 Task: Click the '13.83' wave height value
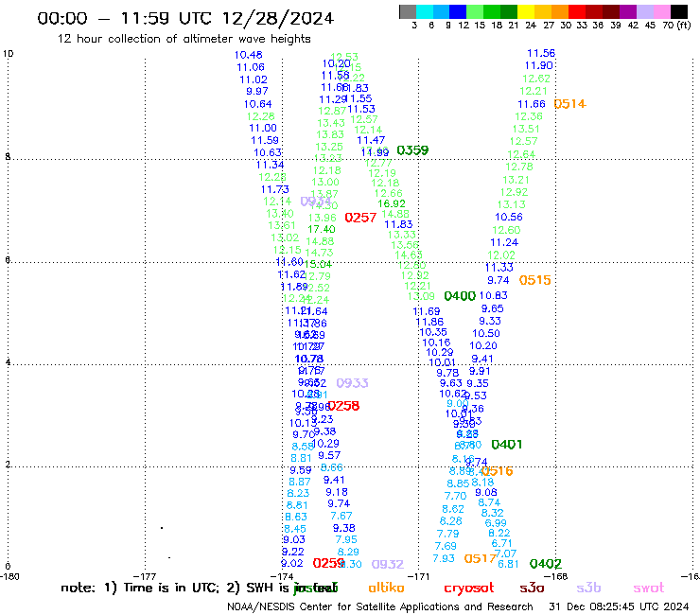click(x=330, y=135)
